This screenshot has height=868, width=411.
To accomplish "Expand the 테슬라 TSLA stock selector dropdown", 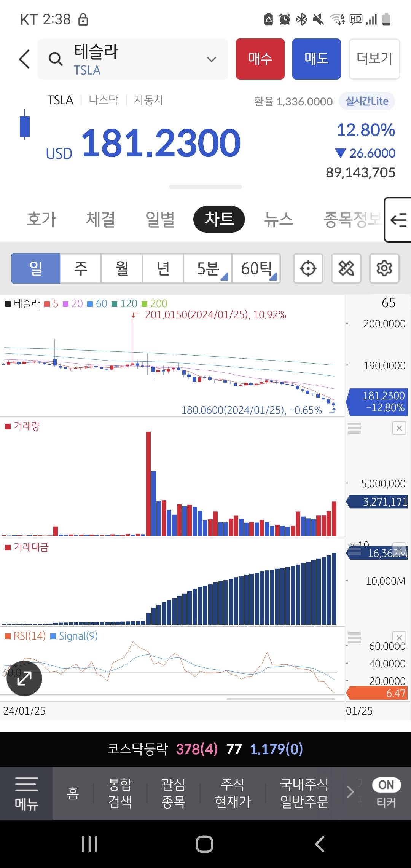I will pos(211,59).
